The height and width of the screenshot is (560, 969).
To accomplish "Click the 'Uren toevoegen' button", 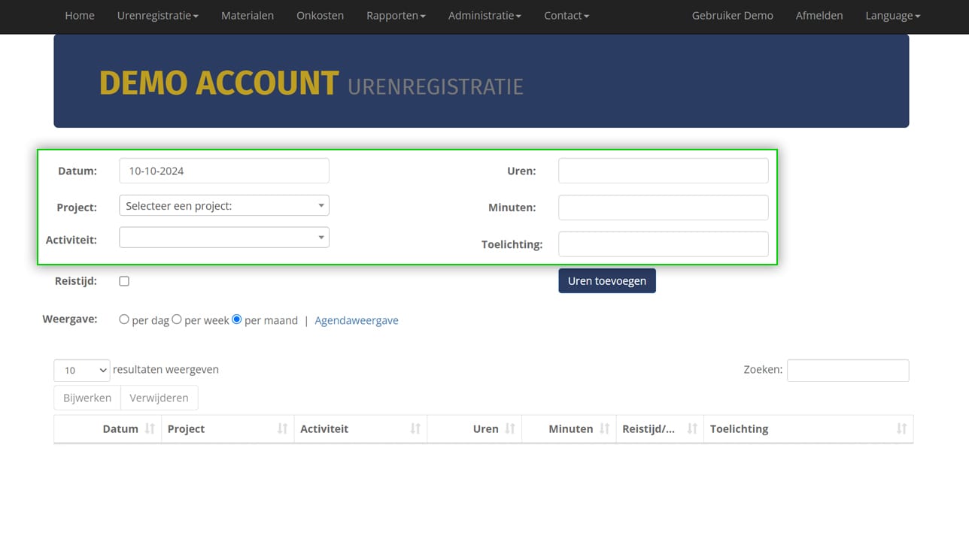I will [606, 280].
